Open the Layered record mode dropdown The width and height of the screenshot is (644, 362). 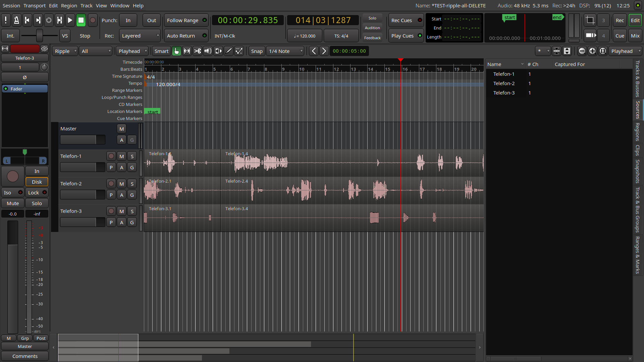click(140, 36)
